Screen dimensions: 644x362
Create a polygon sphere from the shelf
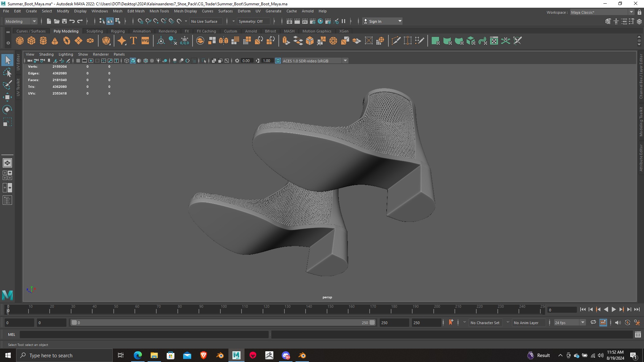coord(20,41)
